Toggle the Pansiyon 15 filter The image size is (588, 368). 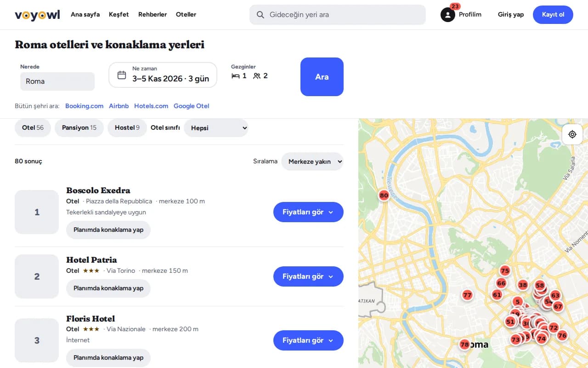(x=79, y=128)
